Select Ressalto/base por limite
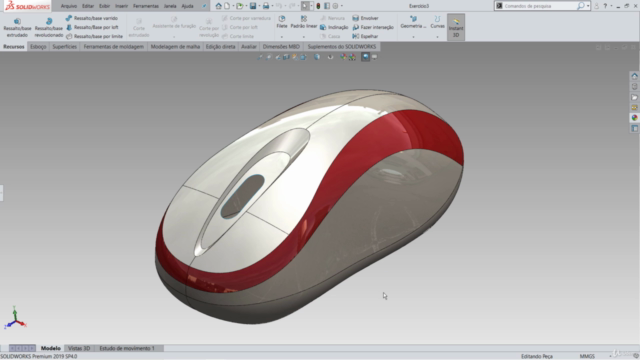 (x=94, y=36)
